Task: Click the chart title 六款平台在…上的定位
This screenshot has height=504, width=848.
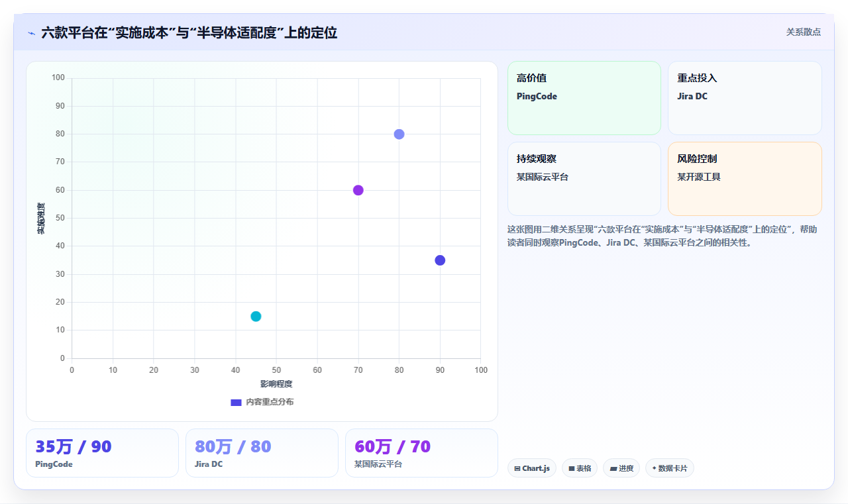Action: click(189, 32)
